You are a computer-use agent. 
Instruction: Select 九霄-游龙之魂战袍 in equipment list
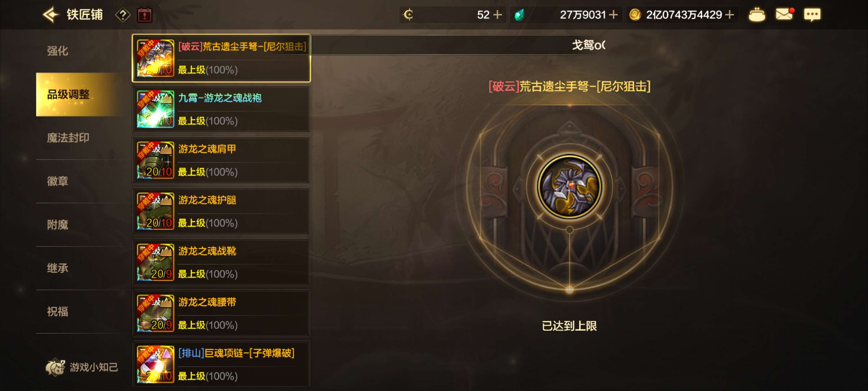(x=221, y=109)
